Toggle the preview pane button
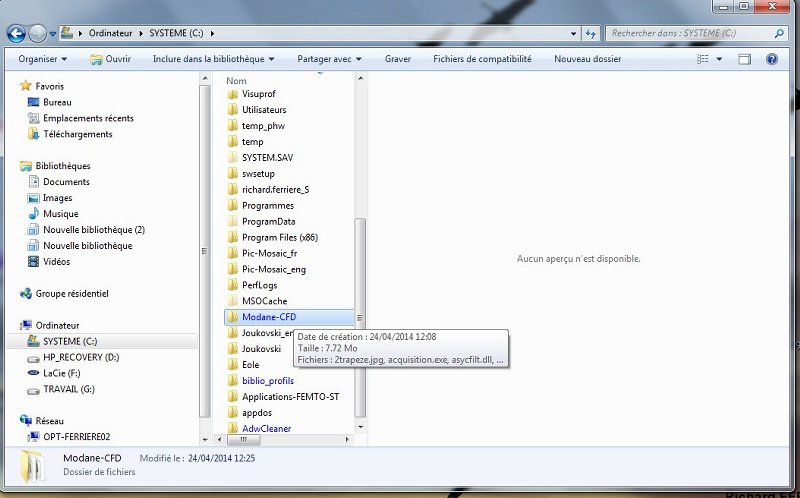The image size is (800, 498). 744,59
